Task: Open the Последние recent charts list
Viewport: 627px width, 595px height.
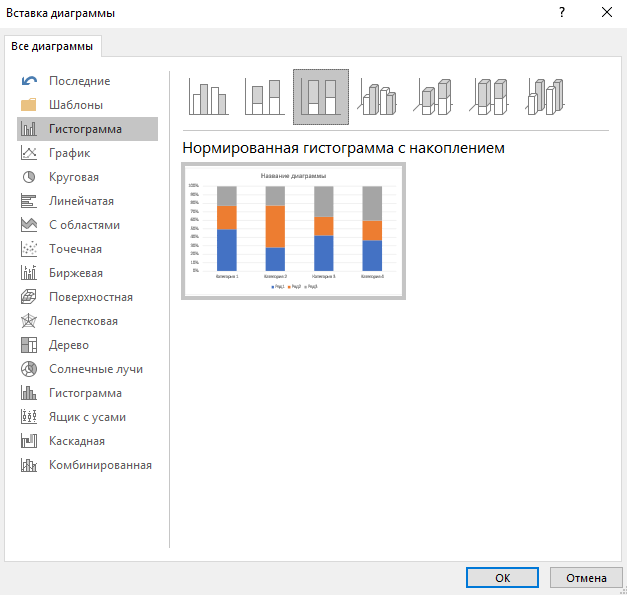Action: click(x=79, y=81)
